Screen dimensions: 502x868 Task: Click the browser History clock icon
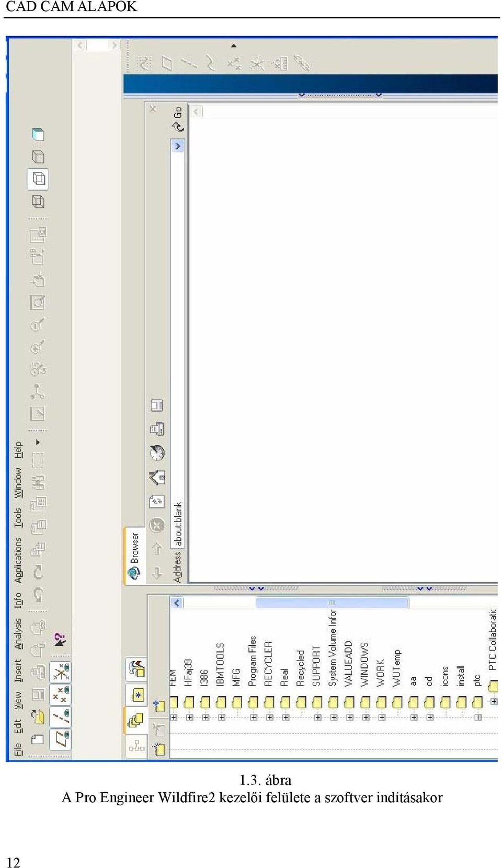(x=157, y=453)
